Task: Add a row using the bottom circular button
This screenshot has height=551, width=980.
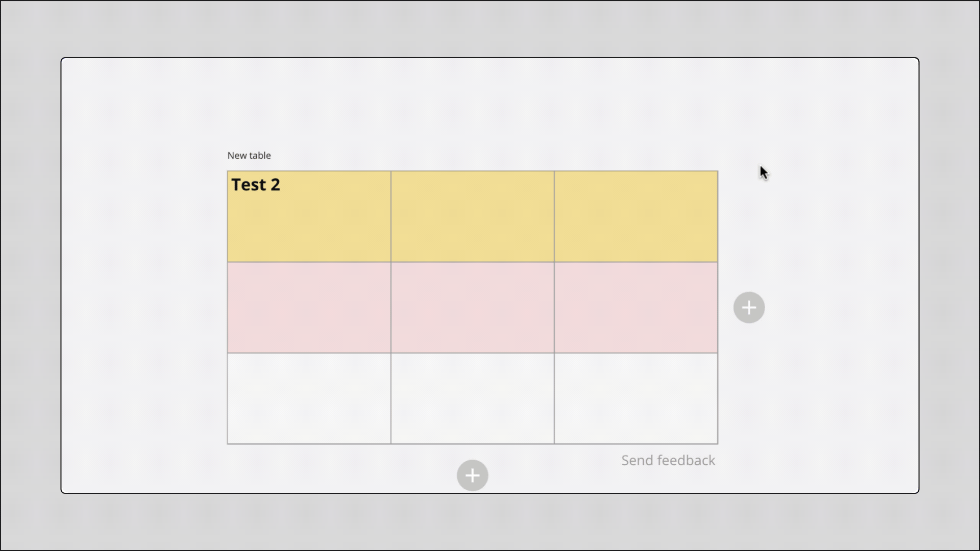Action: pyautogui.click(x=472, y=475)
